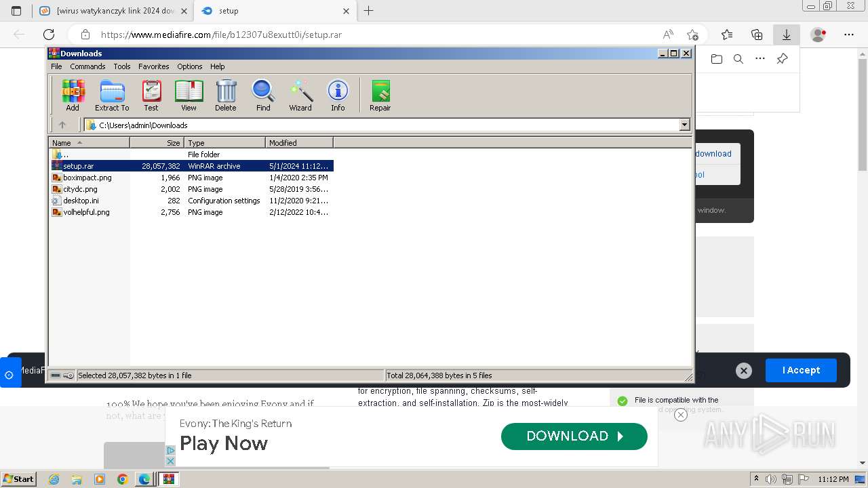Switch to the wirus watykanczyk browser tab
The height and width of the screenshot is (488, 868).
(113, 11)
